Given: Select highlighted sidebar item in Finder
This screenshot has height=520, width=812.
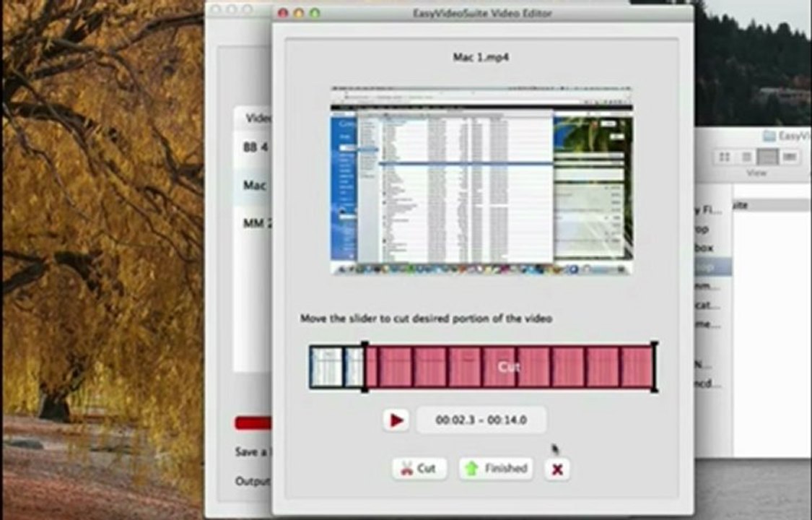Looking at the screenshot, I should click(712, 266).
